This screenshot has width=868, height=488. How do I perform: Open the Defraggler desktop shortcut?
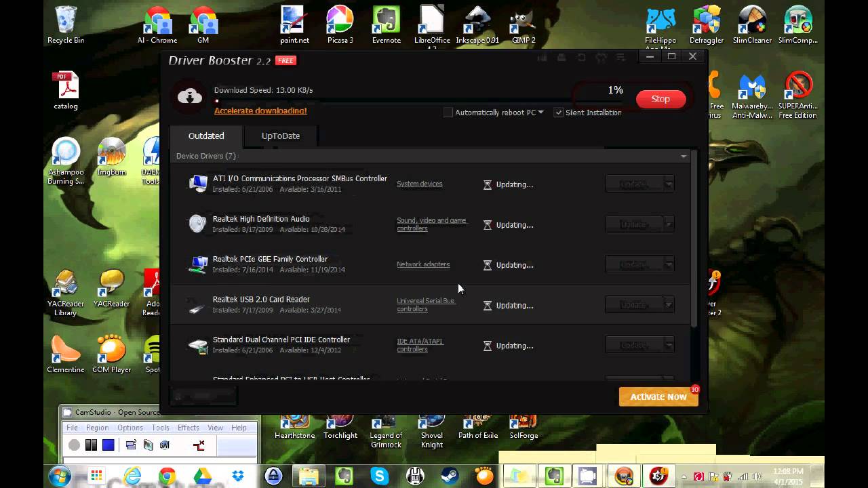pos(706,25)
